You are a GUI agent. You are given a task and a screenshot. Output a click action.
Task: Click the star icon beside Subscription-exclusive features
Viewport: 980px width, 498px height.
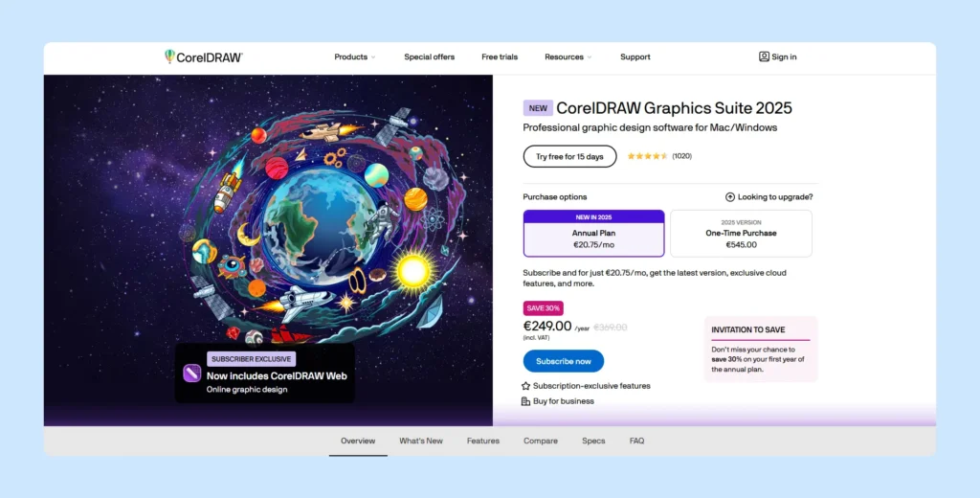(x=525, y=386)
